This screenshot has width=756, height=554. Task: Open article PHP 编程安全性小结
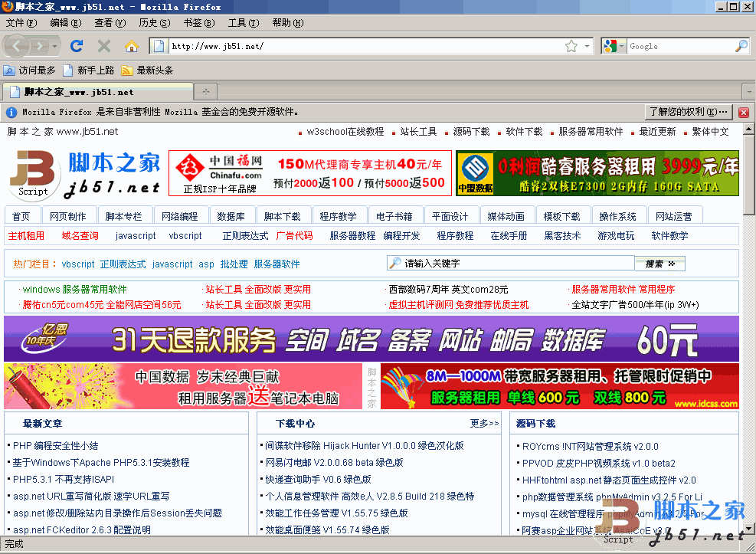click(55, 446)
